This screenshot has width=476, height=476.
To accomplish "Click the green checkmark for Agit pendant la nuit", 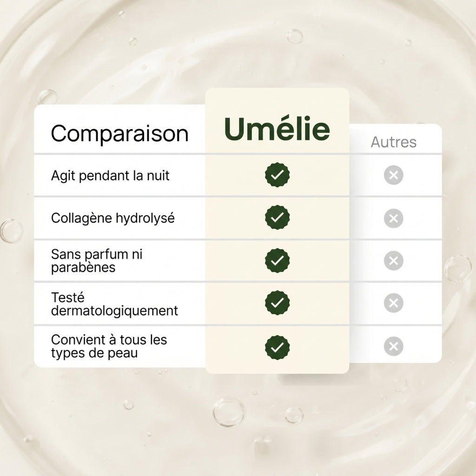I will (x=277, y=175).
